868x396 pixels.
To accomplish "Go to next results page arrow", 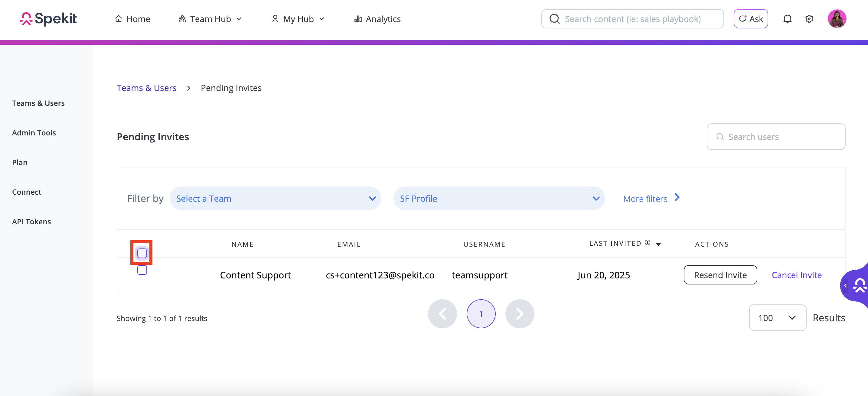I will tap(519, 314).
